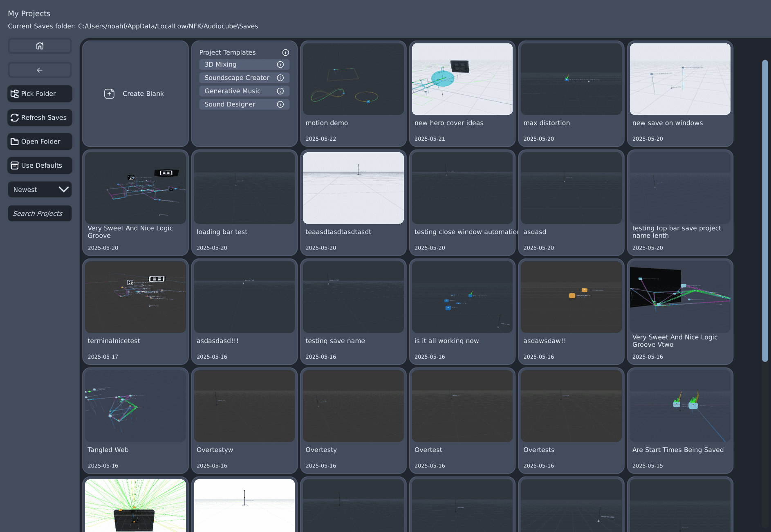
Task: Select the Sound Designer template
Action: [x=244, y=104]
